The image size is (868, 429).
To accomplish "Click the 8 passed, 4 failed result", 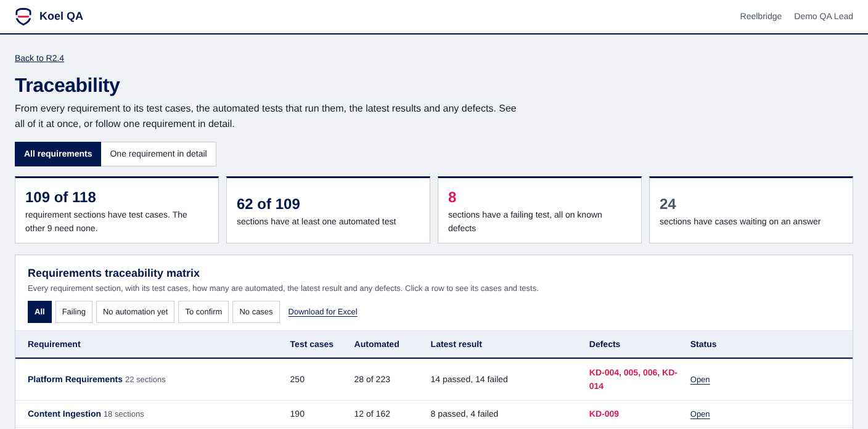I will 464,414.
